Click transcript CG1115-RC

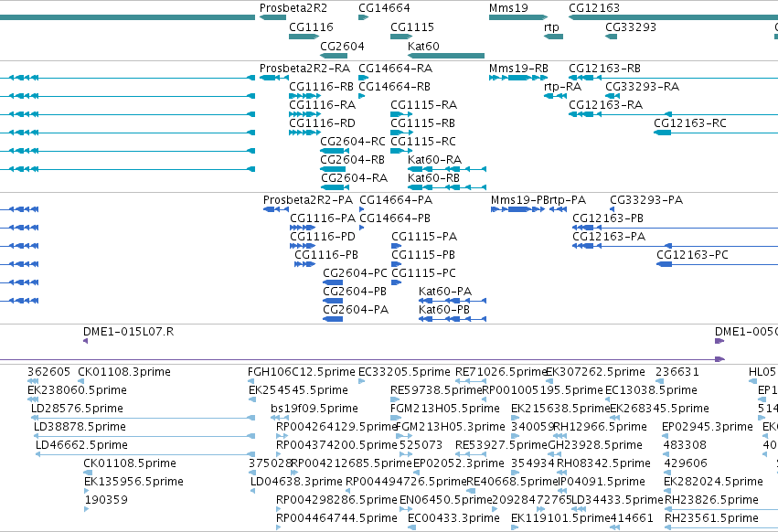[x=422, y=142]
